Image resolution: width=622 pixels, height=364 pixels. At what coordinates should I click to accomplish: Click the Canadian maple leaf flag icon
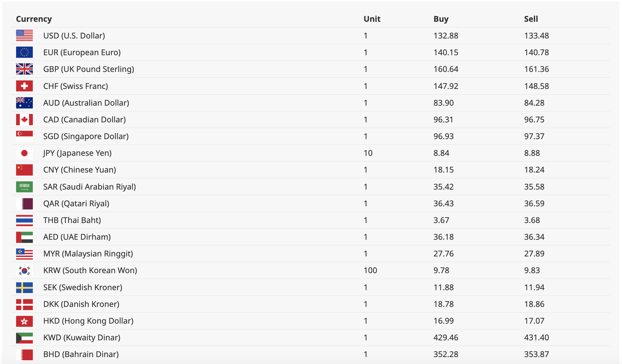(24, 120)
